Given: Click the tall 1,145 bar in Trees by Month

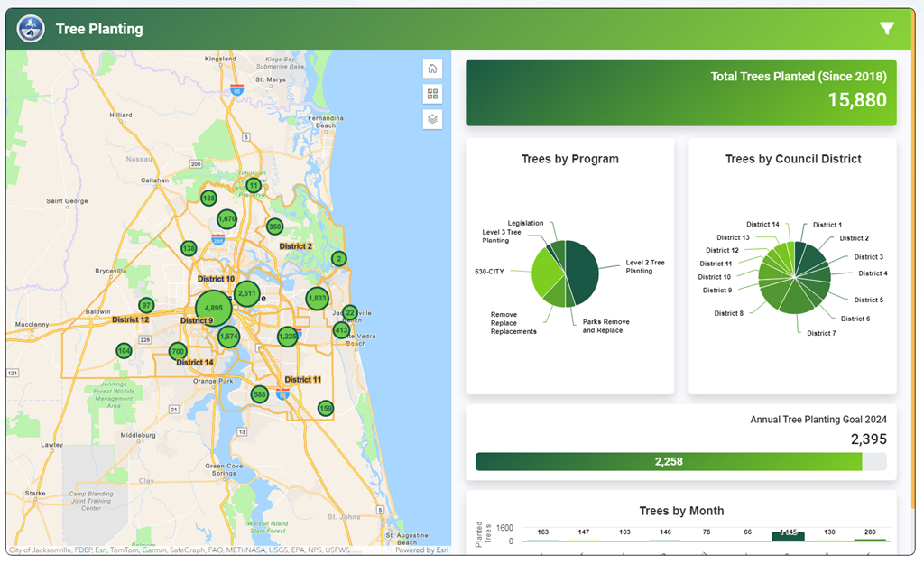Looking at the screenshot, I should click(x=788, y=536).
